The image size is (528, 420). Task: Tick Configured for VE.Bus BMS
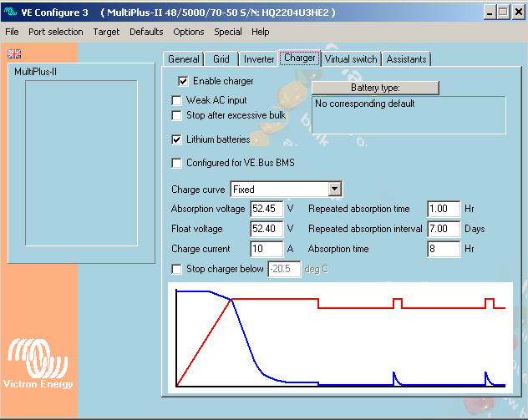(176, 163)
